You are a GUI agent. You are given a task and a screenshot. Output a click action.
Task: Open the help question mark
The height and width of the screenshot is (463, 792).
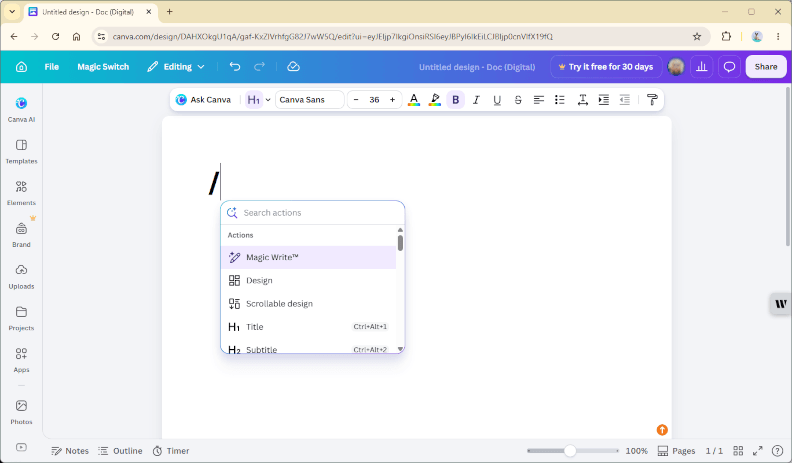(778, 451)
